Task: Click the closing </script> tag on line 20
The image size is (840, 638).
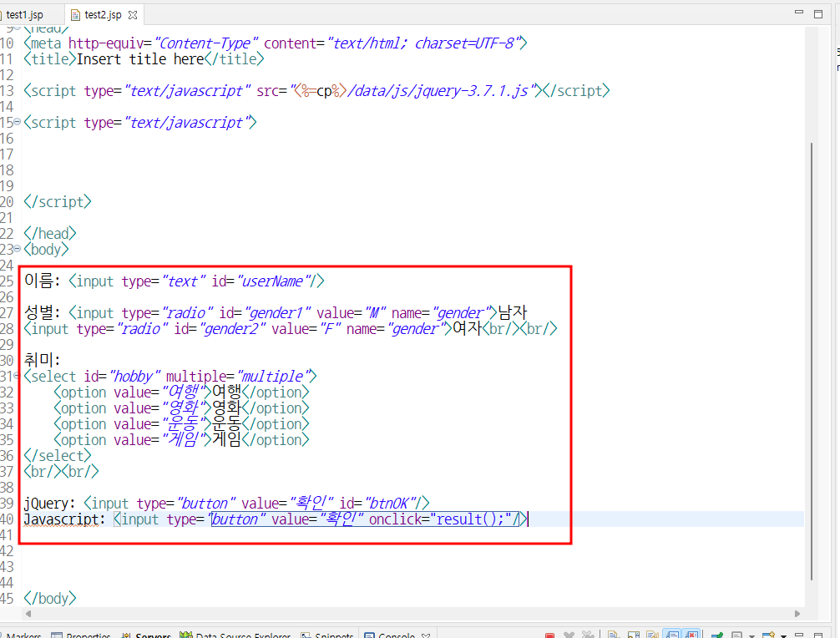Action: coord(58,202)
